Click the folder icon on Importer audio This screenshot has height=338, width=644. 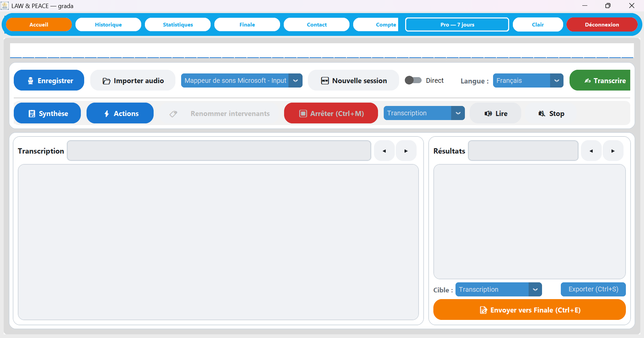tap(106, 81)
